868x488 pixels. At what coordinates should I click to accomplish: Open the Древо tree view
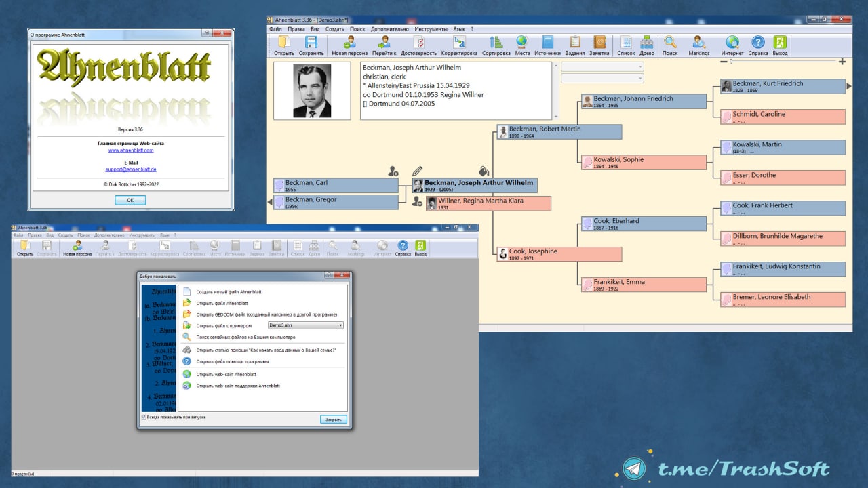[647, 45]
